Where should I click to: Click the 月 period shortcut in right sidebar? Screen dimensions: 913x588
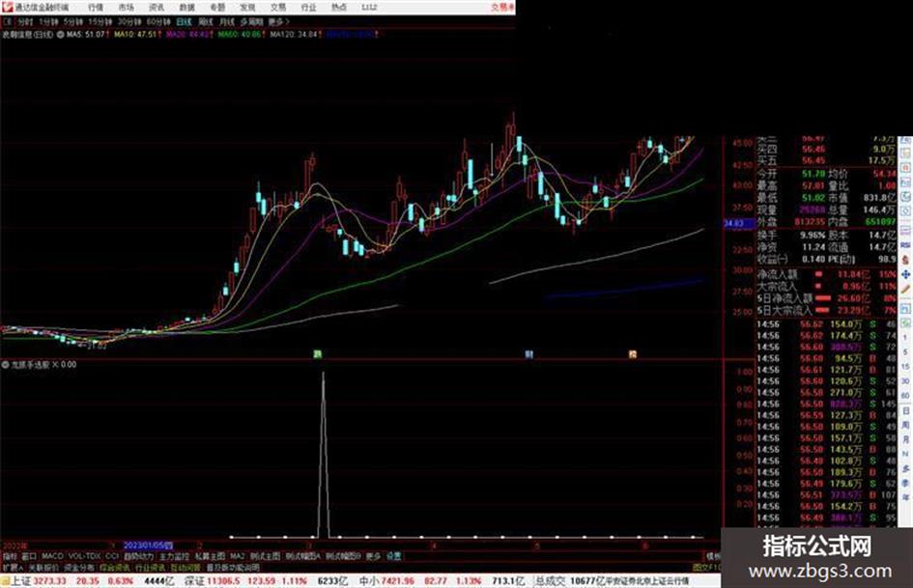coord(906,439)
